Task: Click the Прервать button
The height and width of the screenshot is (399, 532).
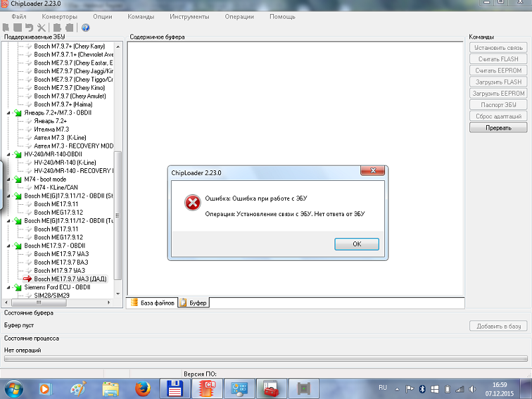Action: (x=498, y=127)
